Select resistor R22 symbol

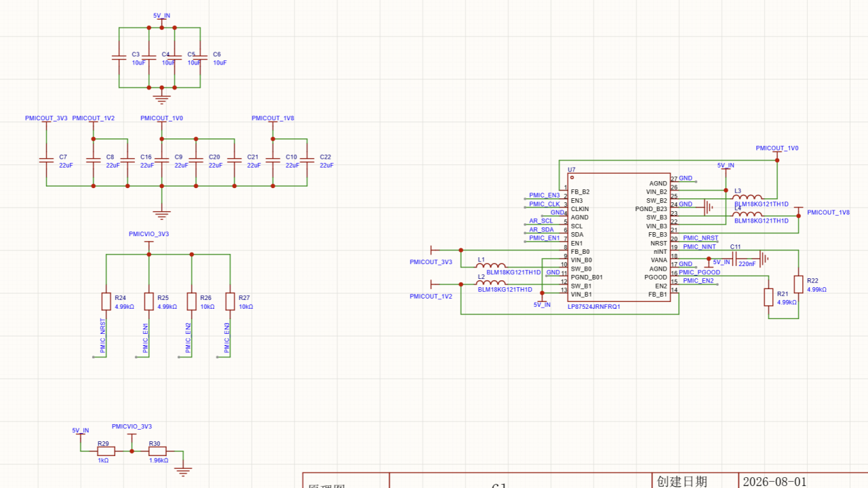(x=799, y=284)
